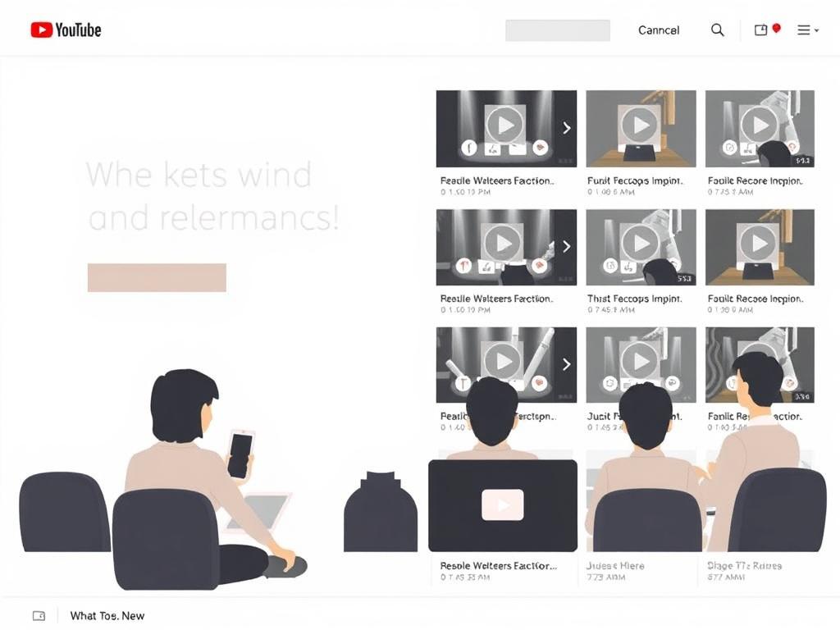Image resolution: width=840 pixels, height=630 pixels.
Task: Click the Thist Feccops Impint video title
Action: (x=634, y=299)
